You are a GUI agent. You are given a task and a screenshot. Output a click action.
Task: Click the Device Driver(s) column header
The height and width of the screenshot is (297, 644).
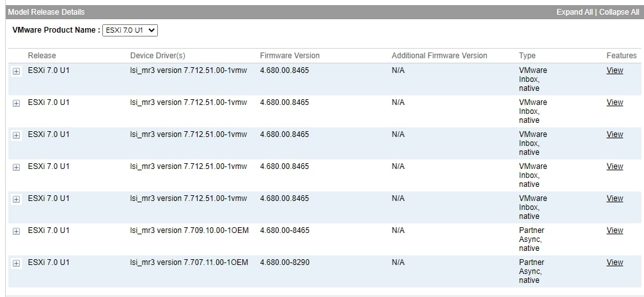[158, 56]
